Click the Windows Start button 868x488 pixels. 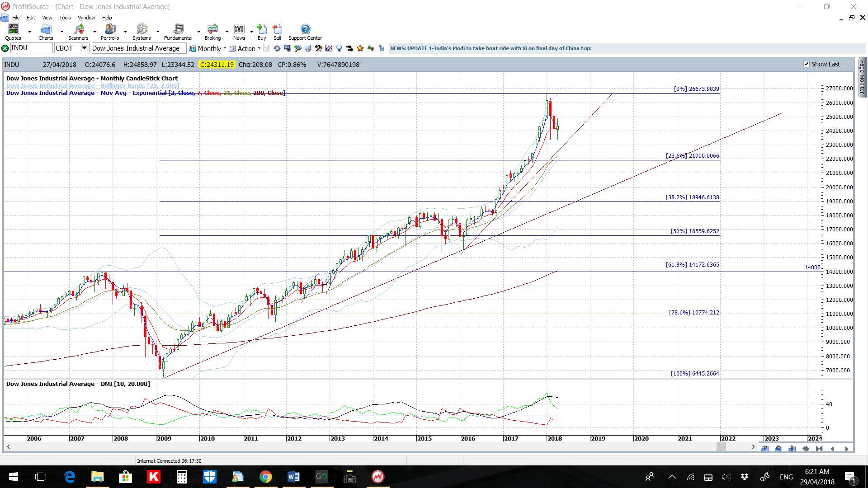tap(14, 477)
